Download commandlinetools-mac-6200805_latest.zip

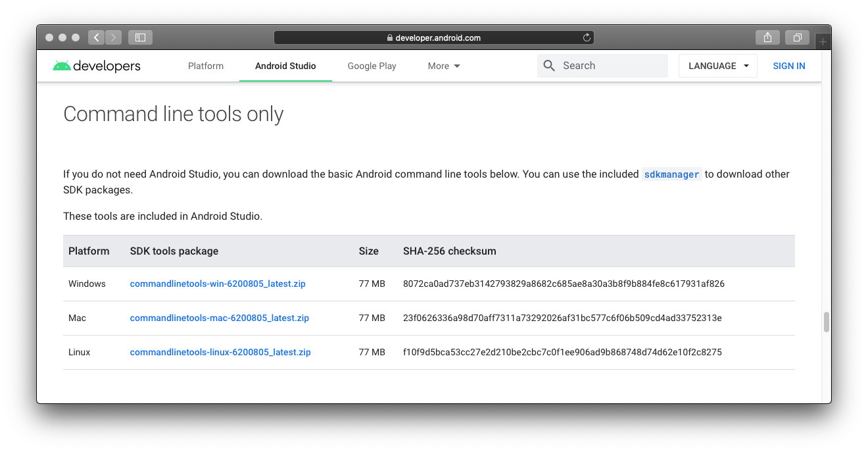[219, 318]
